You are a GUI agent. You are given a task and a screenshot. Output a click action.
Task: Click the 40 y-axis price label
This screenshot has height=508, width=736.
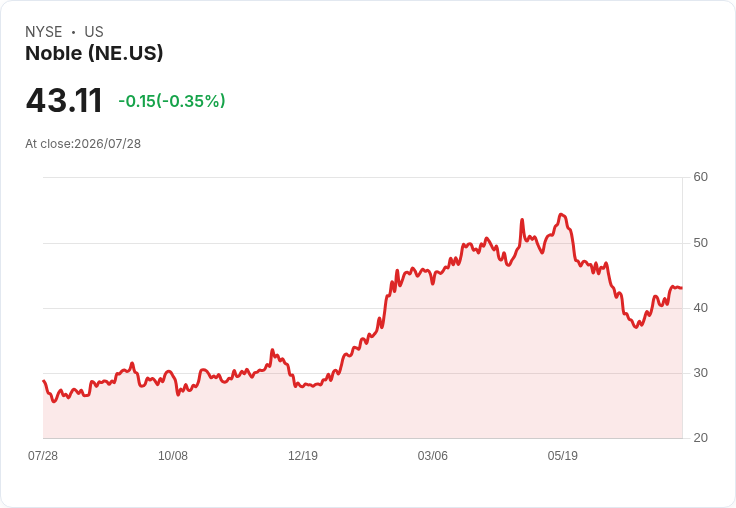coord(700,308)
